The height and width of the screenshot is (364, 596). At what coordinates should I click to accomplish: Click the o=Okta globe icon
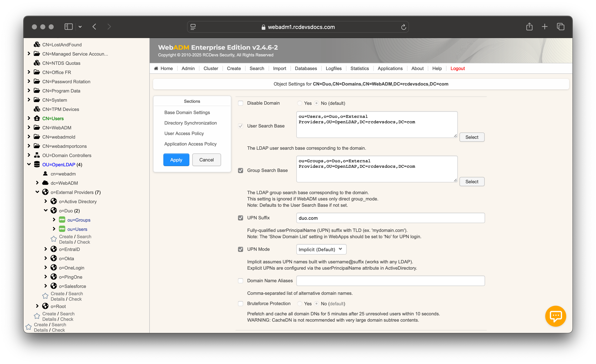(x=54, y=258)
